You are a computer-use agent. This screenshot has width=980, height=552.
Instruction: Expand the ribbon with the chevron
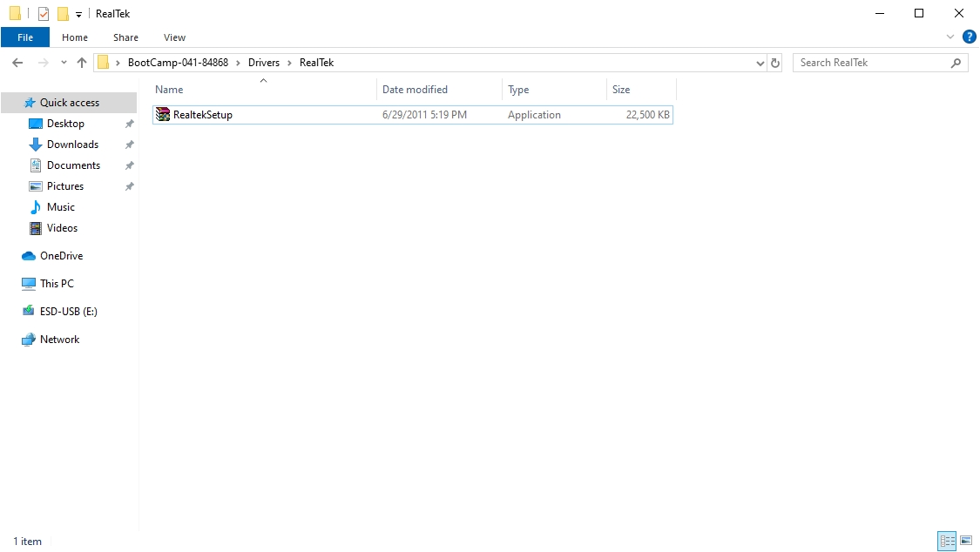(950, 37)
